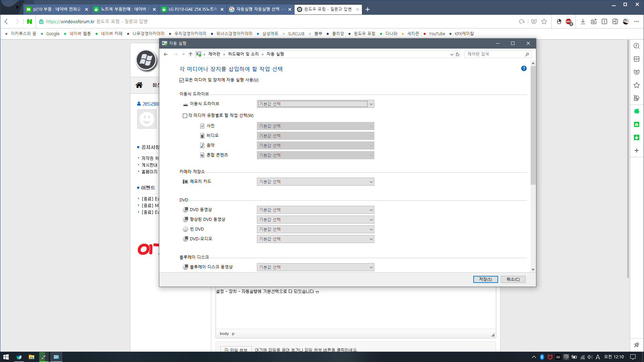The image size is (644, 362).
Task: Open the notification center icon
Action: pyautogui.click(x=633, y=357)
